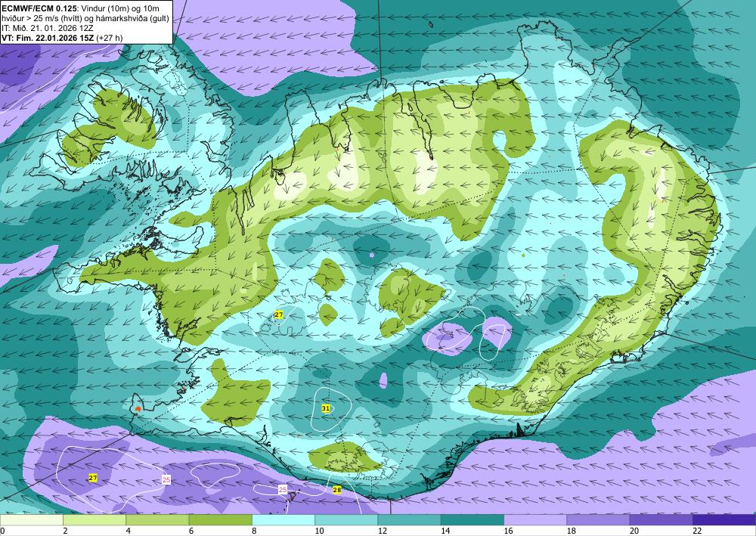Select the 0–2 m/s palest legend swatch

point(31,519)
